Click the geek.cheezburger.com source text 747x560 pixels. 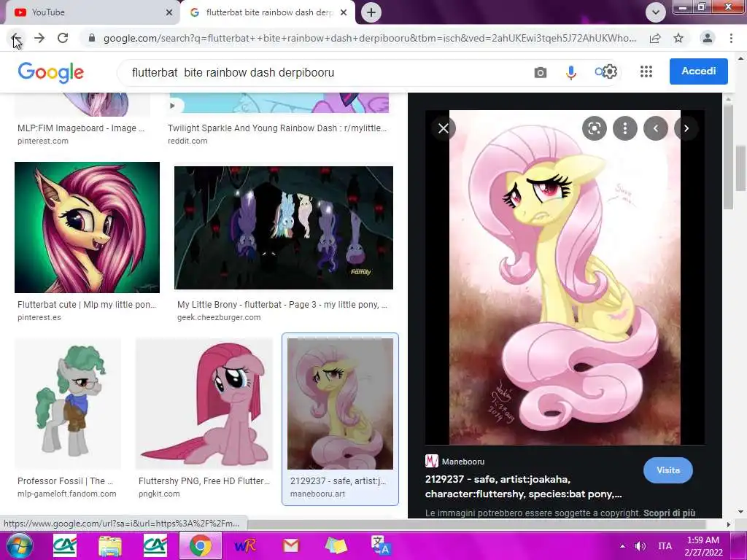(x=219, y=317)
